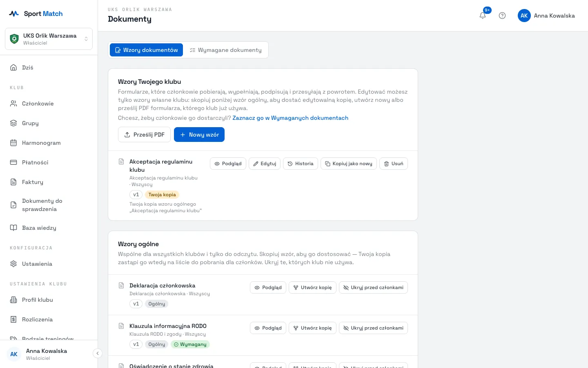The image size is (588, 368).
Task: Click the Usuń button
Action: click(x=394, y=164)
